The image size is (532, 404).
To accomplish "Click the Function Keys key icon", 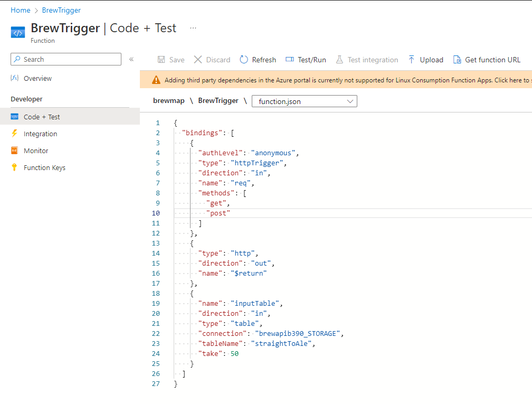I will (14, 167).
